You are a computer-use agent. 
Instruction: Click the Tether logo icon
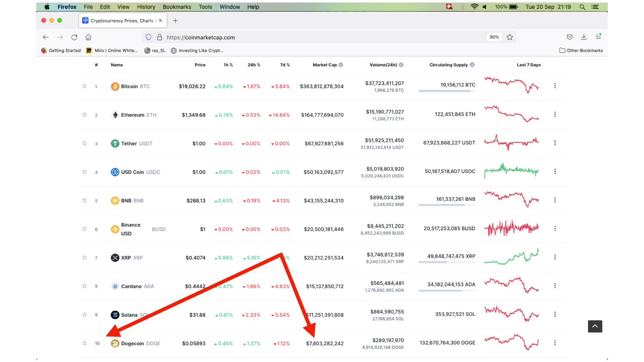tap(115, 143)
